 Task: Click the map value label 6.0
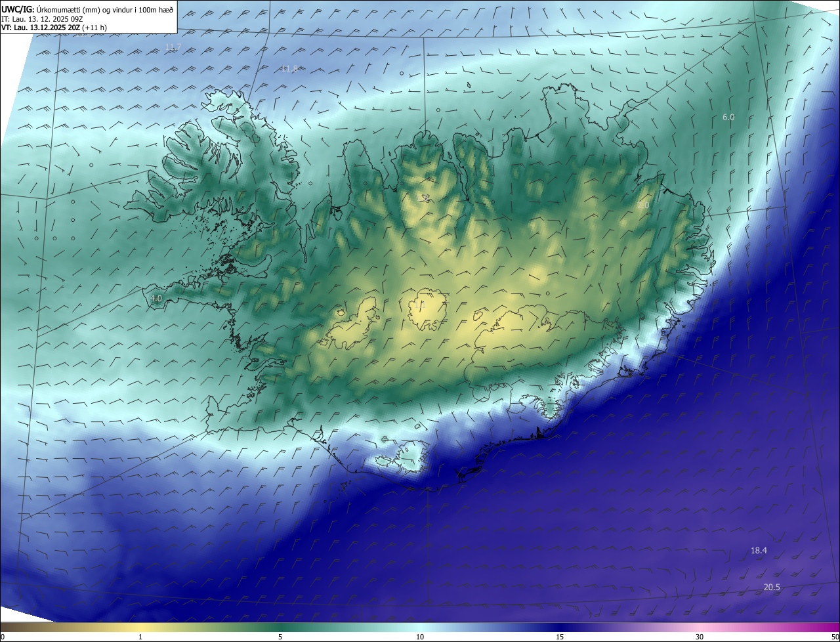click(x=728, y=117)
